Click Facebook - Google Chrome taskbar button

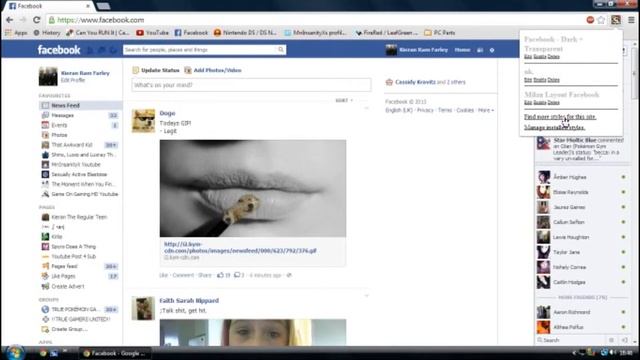(115, 353)
